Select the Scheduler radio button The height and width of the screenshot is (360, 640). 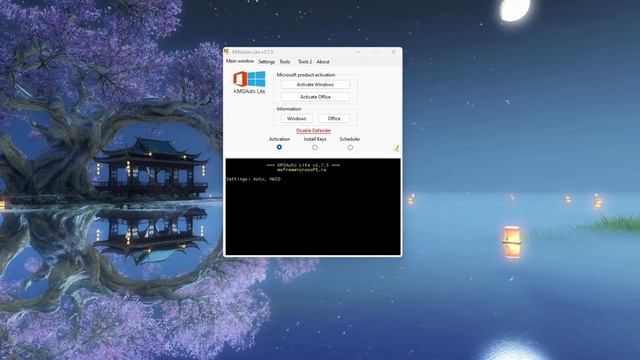click(350, 147)
